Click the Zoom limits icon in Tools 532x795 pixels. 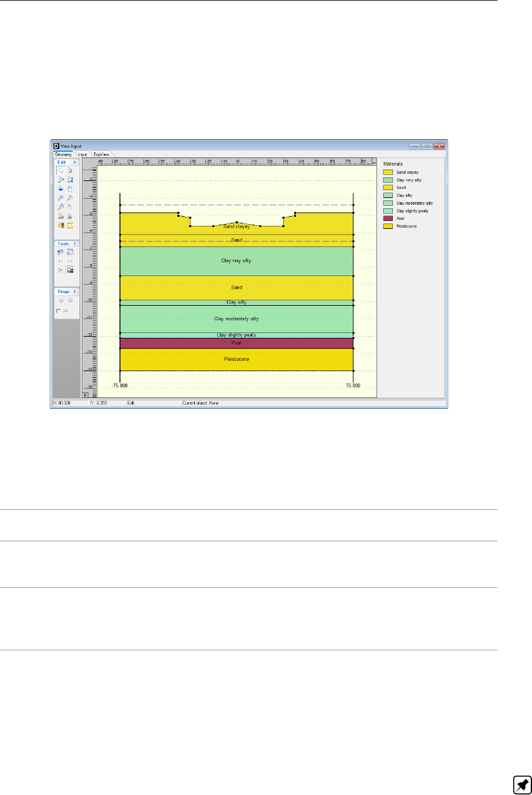pos(70,252)
